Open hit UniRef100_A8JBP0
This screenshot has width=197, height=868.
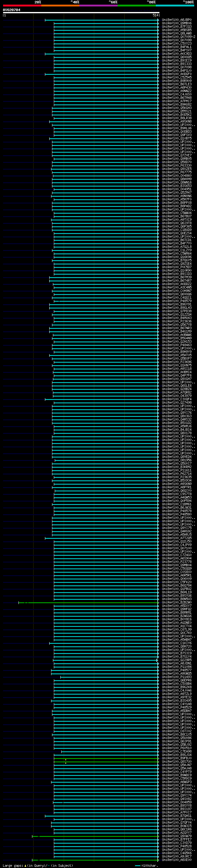pyautogui.click(x=177, y=20)
